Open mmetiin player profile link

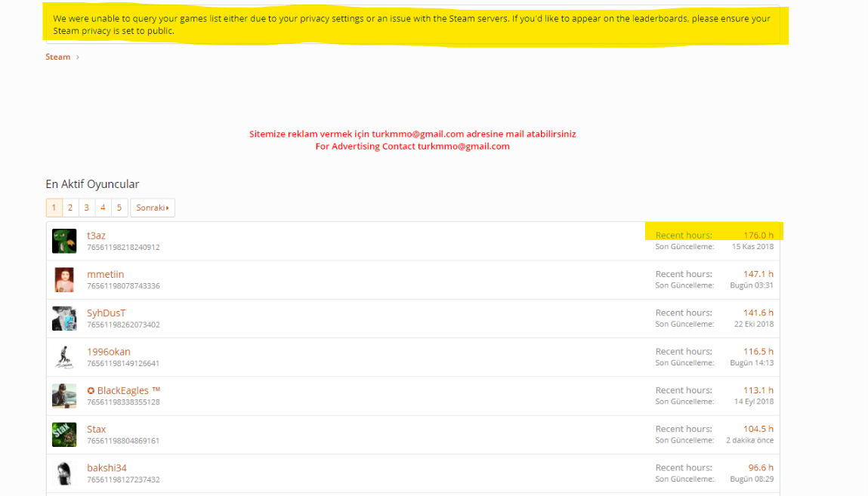tap(105, 274)
